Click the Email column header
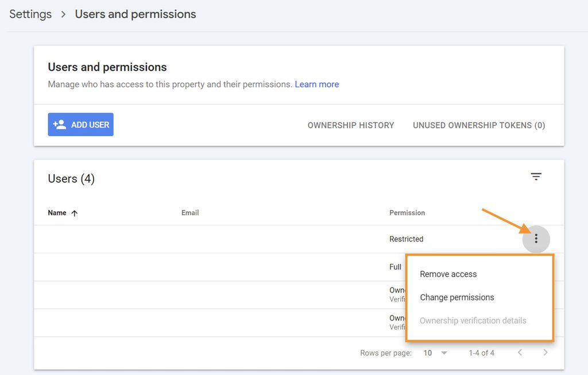 tap(190, 212)
